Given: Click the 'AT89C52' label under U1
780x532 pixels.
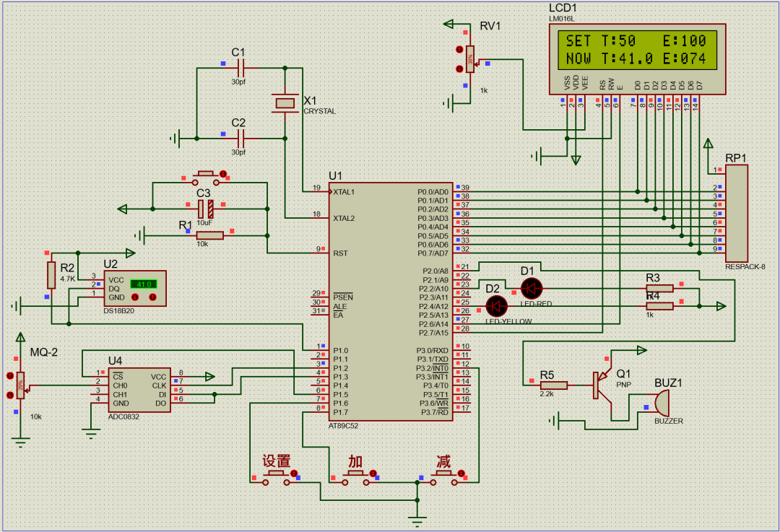Looking at the screenshot, I should (343, 426).
